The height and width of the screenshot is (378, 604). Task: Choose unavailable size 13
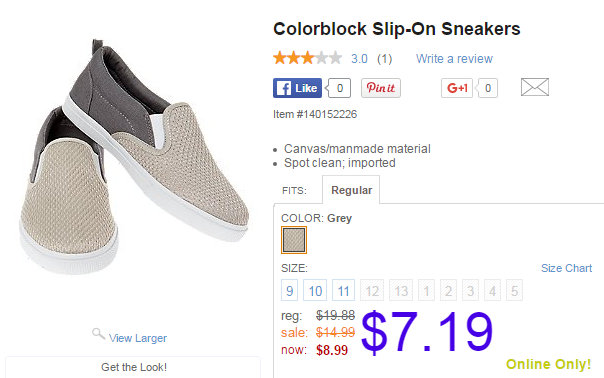tap(401, 290)
